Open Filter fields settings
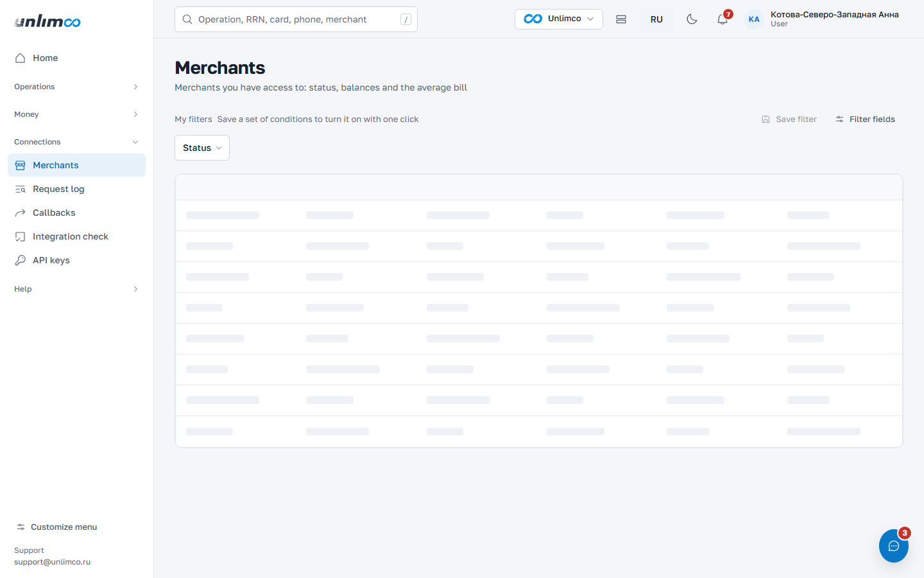This screenshot has width=924, height=578. point(865,119)
